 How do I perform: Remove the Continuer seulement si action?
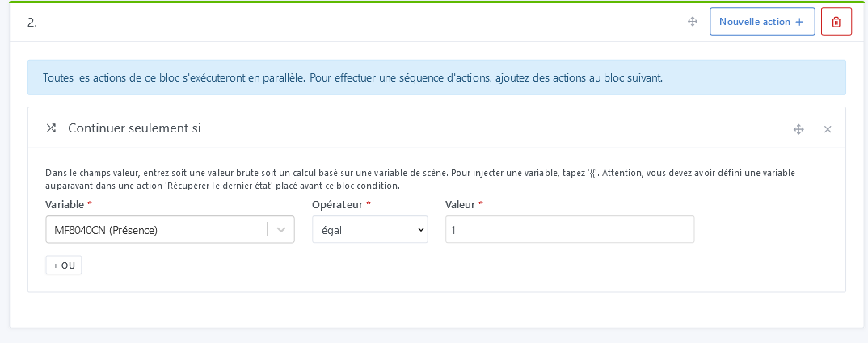(828, 129)
